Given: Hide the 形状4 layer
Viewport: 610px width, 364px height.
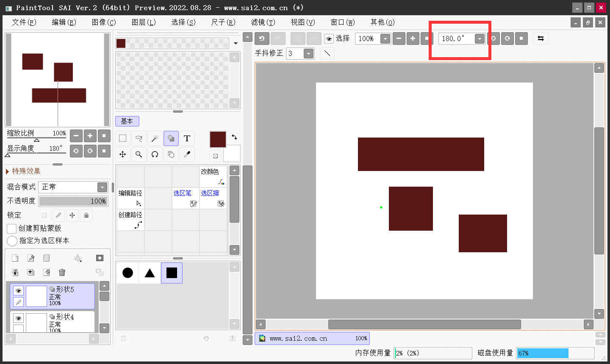Looking at the screenshot, I should pos(18,318).
